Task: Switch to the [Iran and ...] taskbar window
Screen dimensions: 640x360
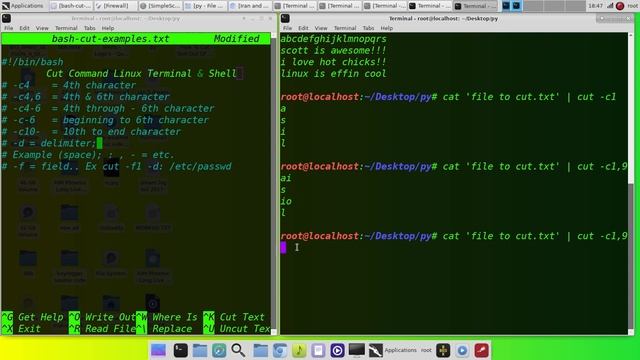Action: pyautogui.click(x=249, y=6)
